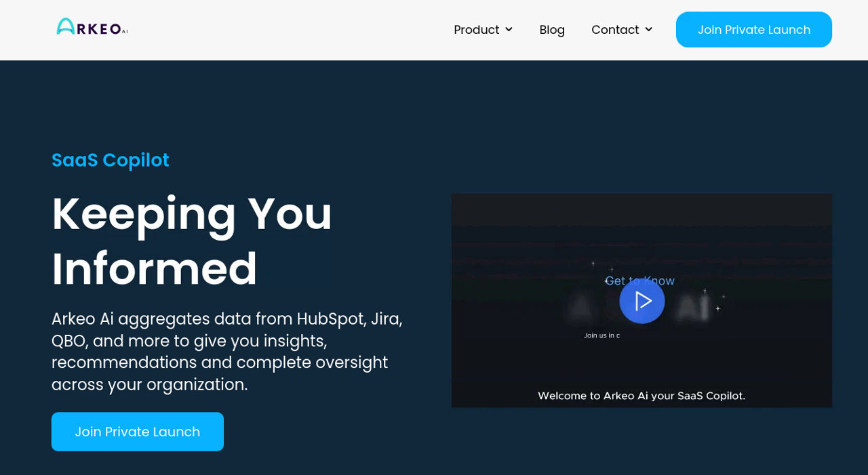
Task: Click the SaaS Copilot label
Action: [x=111, y=160]
